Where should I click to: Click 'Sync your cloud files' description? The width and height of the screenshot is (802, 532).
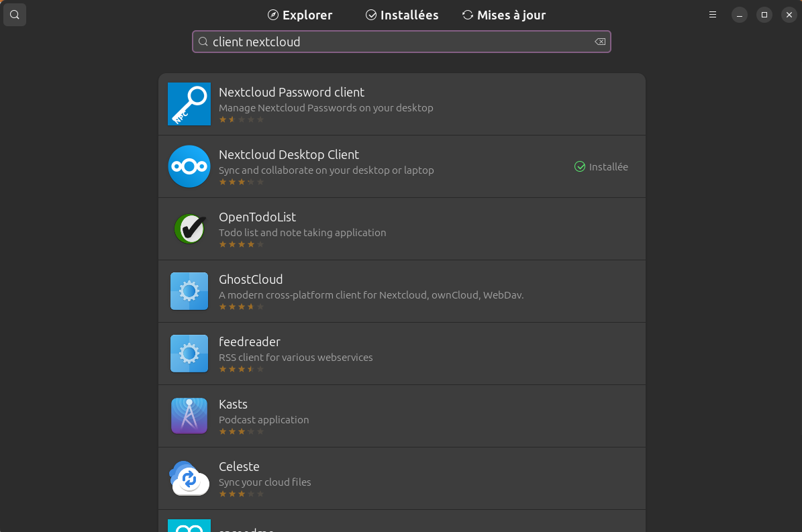[x=265, y=482]
